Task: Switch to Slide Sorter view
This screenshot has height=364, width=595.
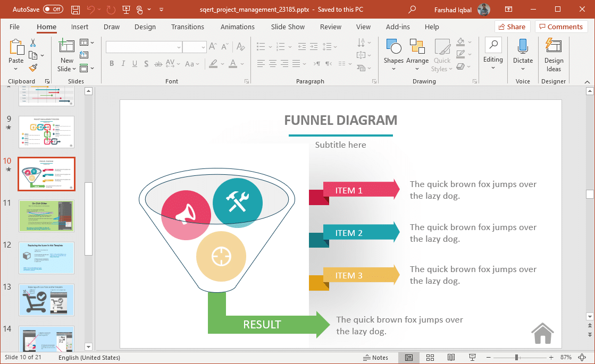Action: pos(430,358)
